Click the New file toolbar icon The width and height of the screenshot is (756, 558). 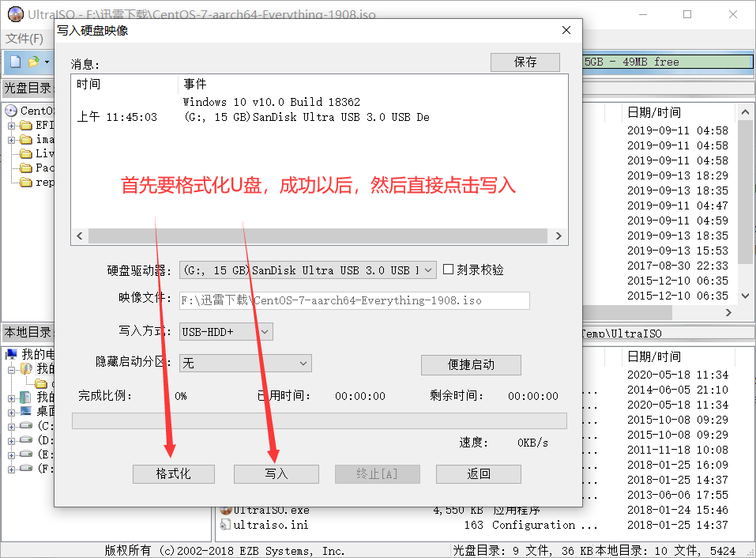(16, 62)
